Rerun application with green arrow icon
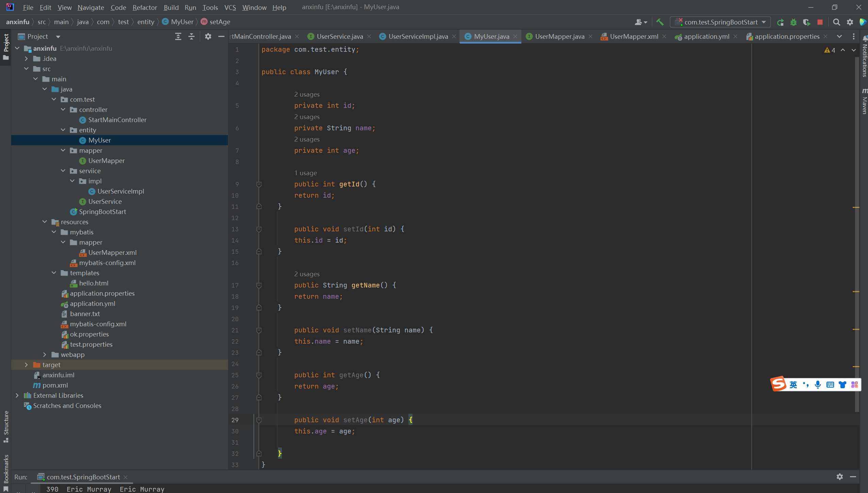 pyautogui.click(x=780, y=22)
